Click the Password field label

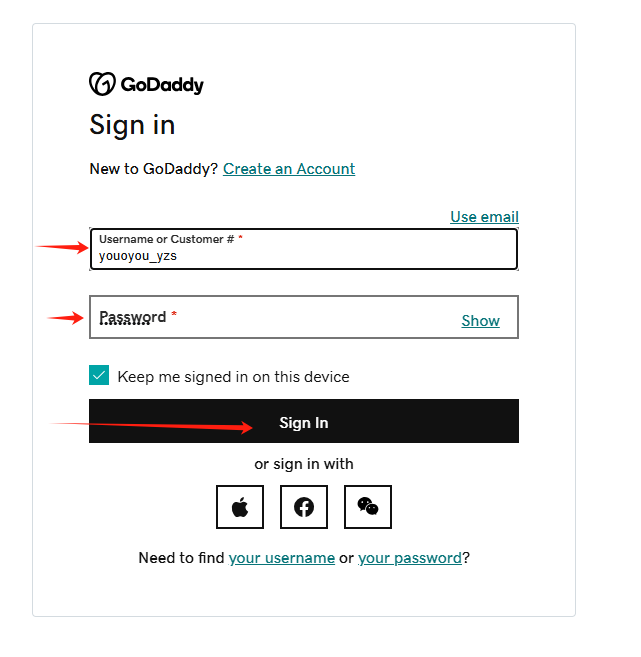[x=132, y=317]
